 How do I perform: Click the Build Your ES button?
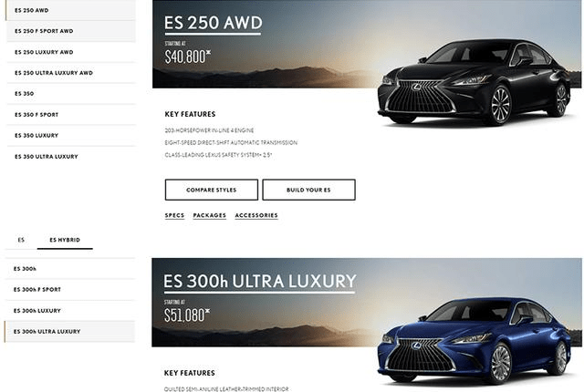pos(308,190)
